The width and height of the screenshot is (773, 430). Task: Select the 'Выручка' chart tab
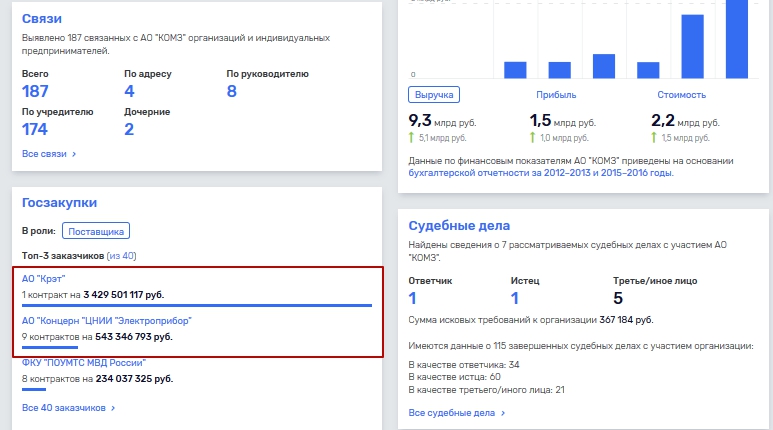434,95
